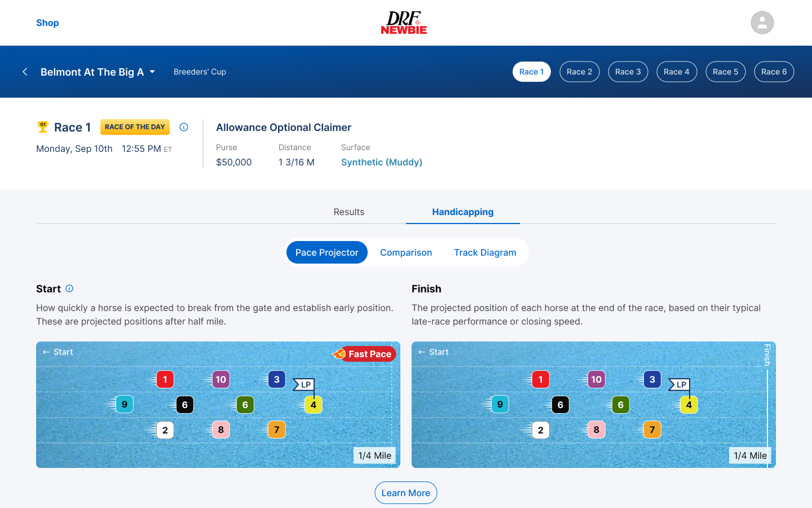The height and width of the screenshot is (508, 812).
Task: Select green horse 6 in the Start diagram
Action: [x=245, y=405]
